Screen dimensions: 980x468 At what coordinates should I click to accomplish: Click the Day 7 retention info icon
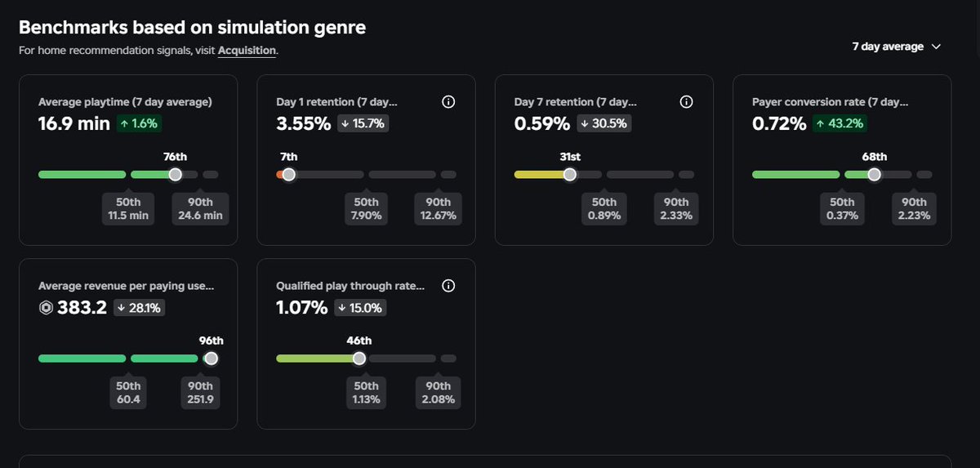click(686, 102)
